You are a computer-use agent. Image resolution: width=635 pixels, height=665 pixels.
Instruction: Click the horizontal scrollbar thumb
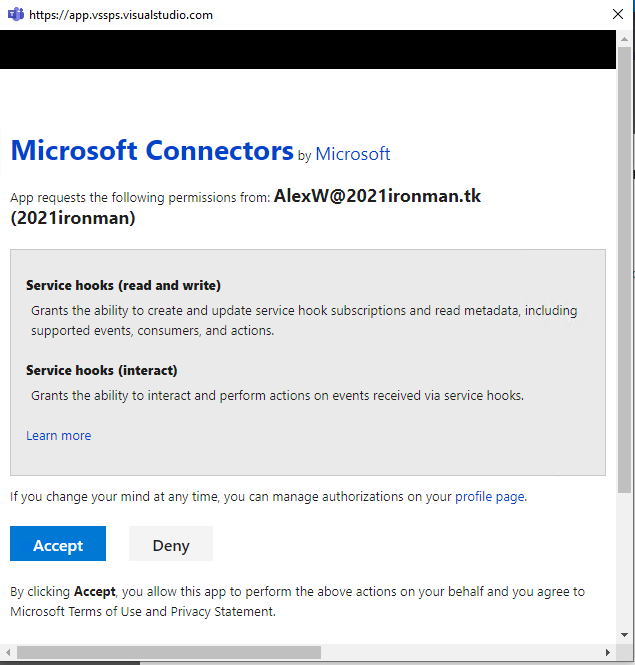click(x=169, y=652)
